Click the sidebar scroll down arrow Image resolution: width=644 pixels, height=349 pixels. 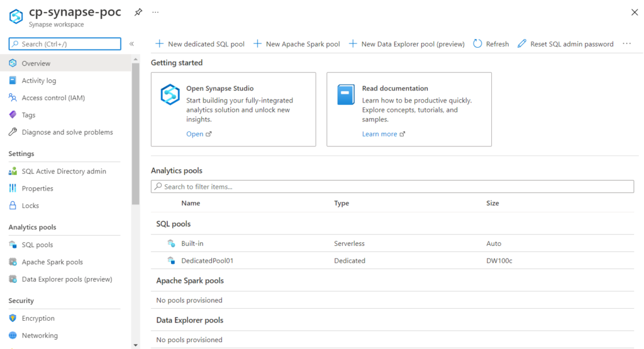[136, 346]
